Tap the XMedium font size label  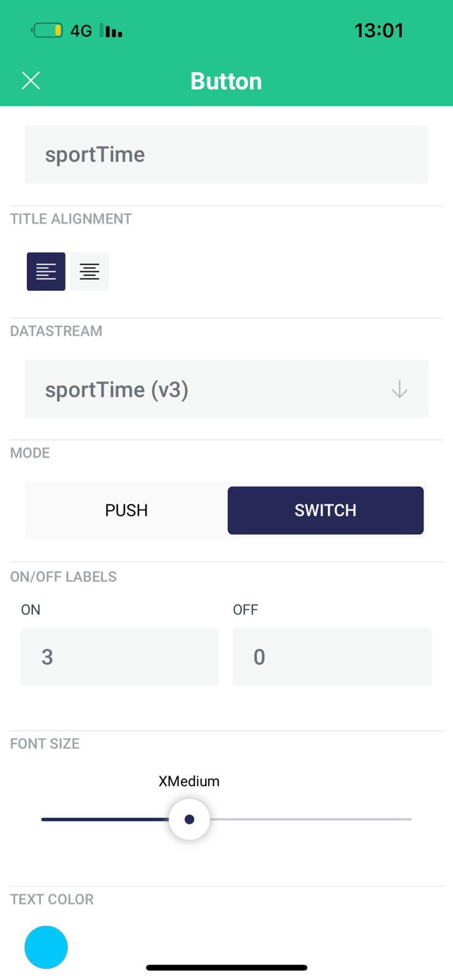(189, 781)
